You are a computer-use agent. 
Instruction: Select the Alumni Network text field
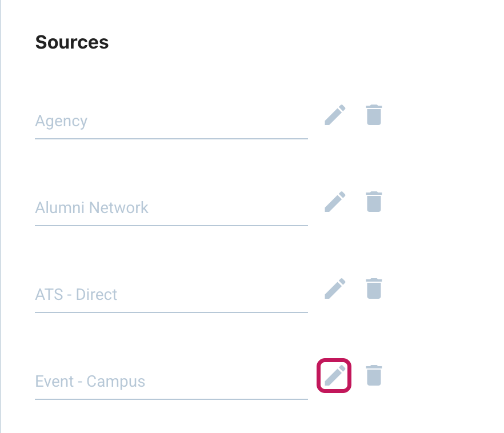(x=171, y=208)
